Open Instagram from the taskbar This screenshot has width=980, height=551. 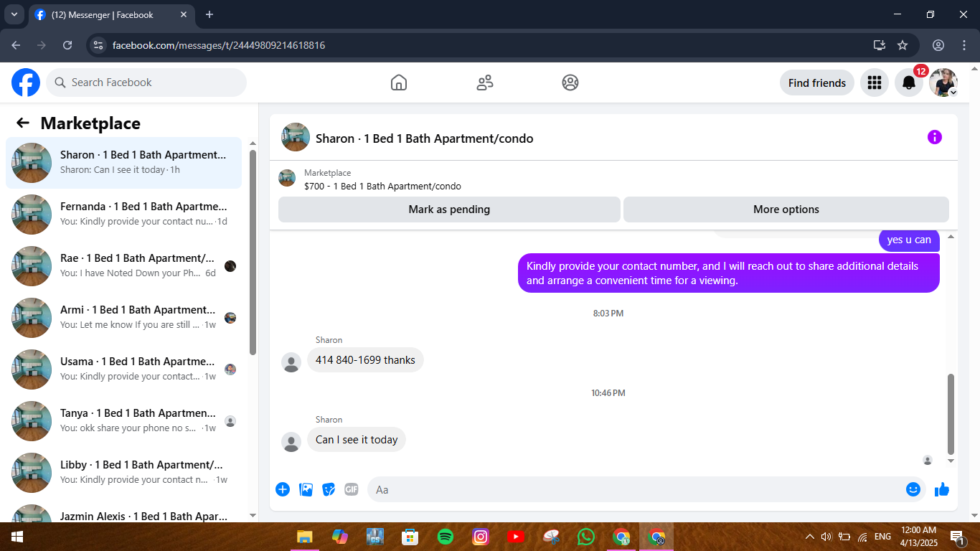[481, 537]
